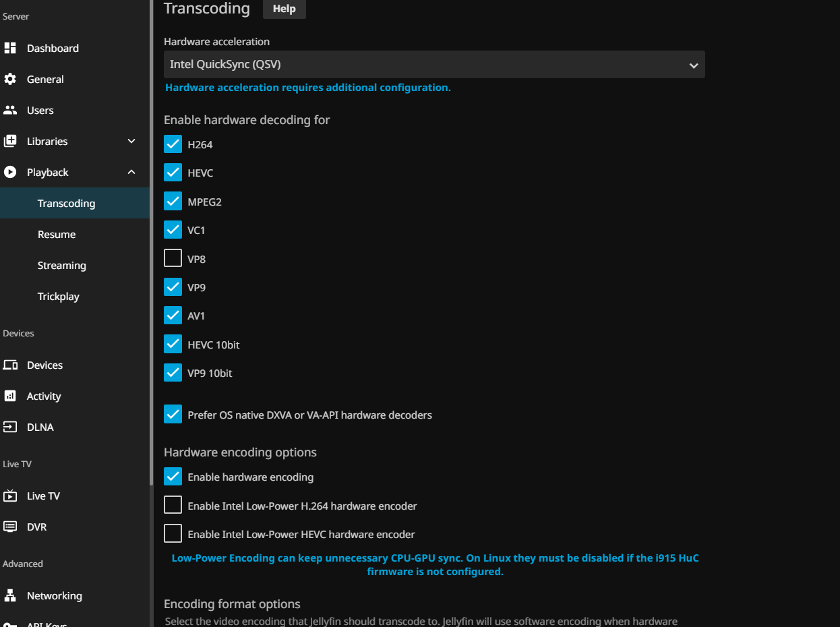Open the Trickplay submenu item

tap(59, 296)
